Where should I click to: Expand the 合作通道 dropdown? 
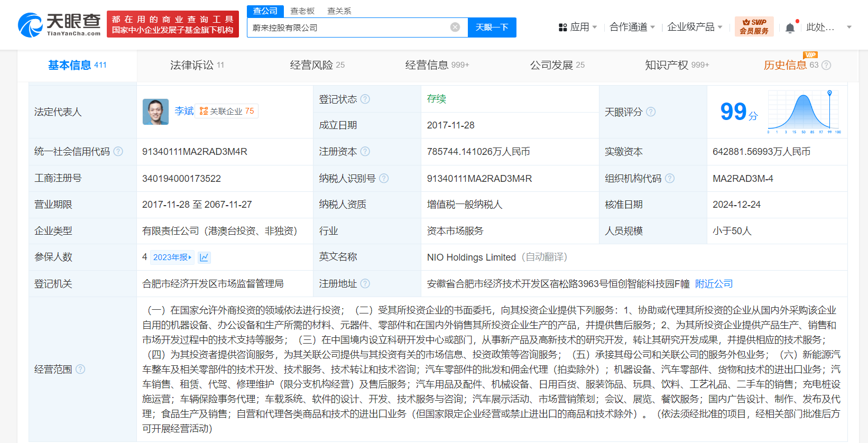(632, 27)
